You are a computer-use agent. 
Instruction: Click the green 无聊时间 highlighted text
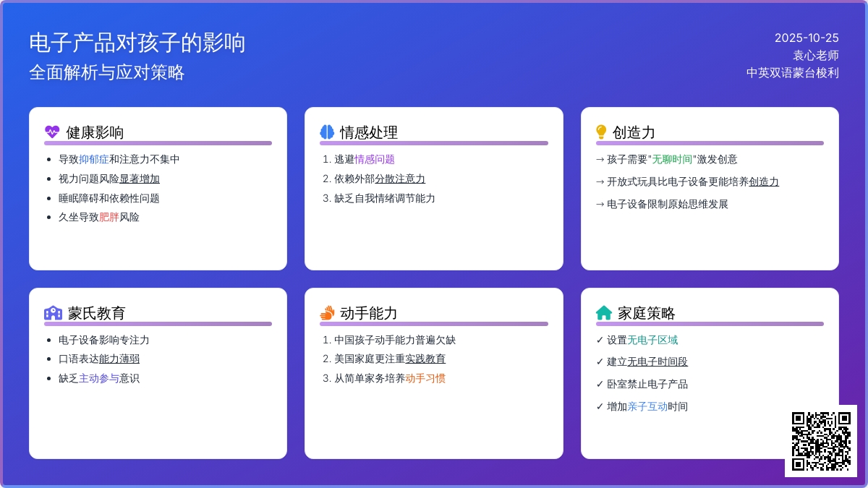[x=672, y=159]
